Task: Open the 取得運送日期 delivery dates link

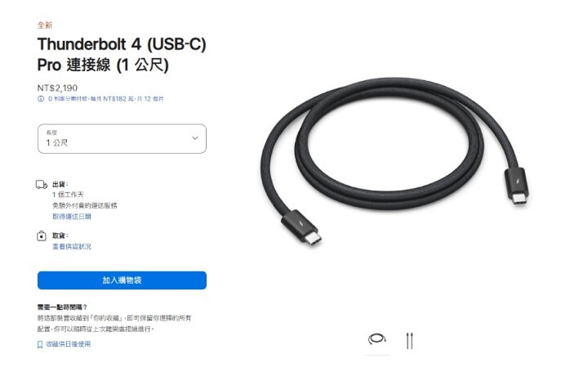Action: click(72, 216)
